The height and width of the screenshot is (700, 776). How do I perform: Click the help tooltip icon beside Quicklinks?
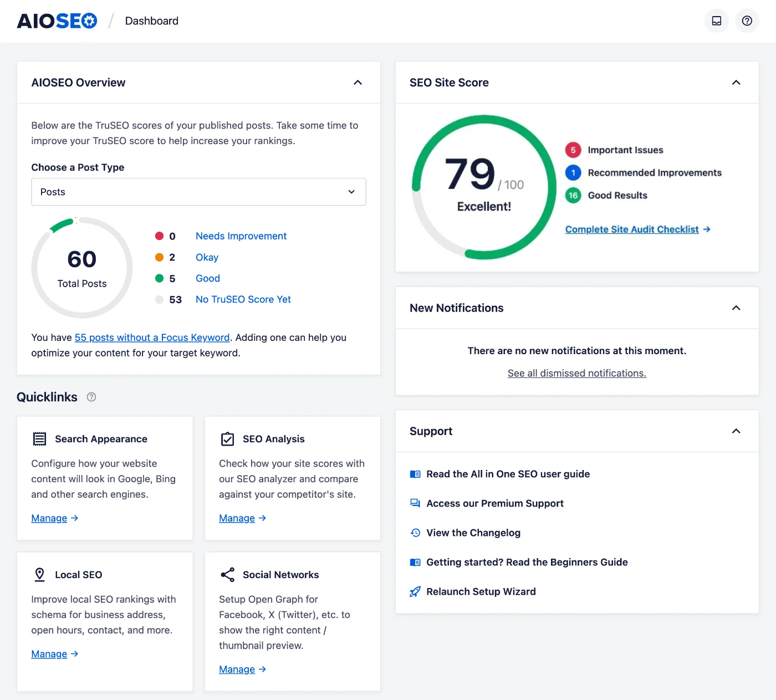click(x=91, y=397)
